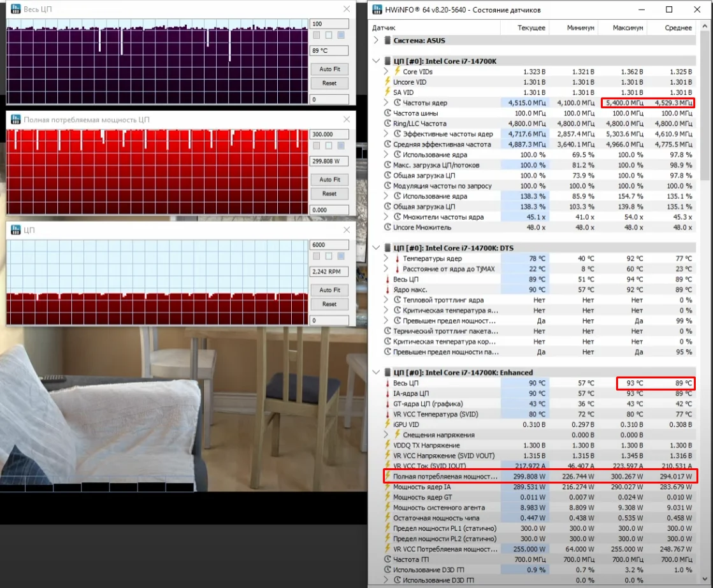Screen dimensions: 713x588
Task: Click Reset in the Полная потребляемая мощность ЦП graph
Action: [x=329, y=194]
